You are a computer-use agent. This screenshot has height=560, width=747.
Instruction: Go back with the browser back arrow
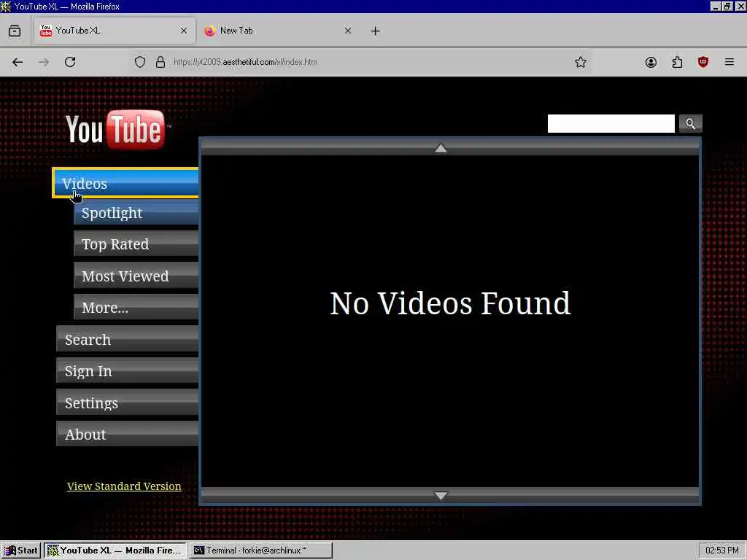(x=18, y=62)
